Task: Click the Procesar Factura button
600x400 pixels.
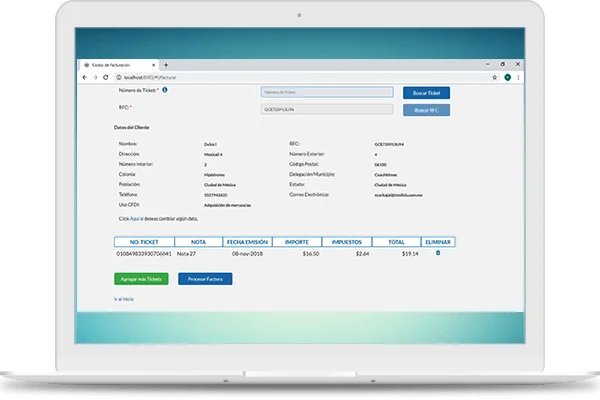Action: [205, 279]
